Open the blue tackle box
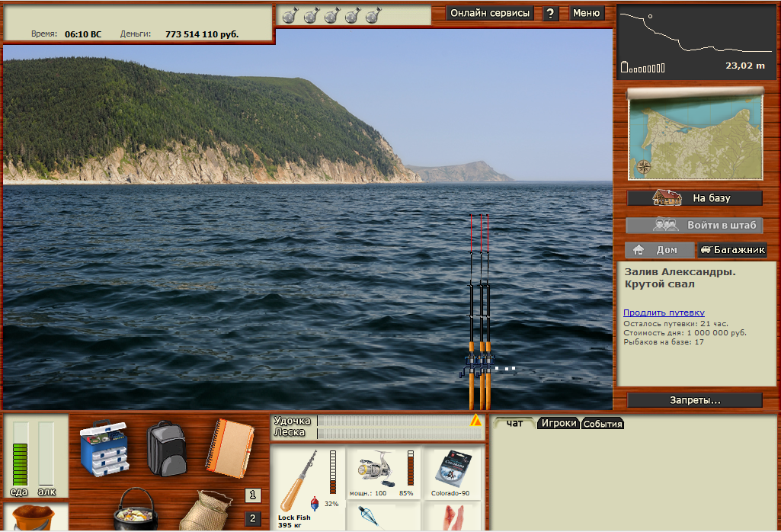This screenshot has width=781, height=532. (x=104, y=448)
